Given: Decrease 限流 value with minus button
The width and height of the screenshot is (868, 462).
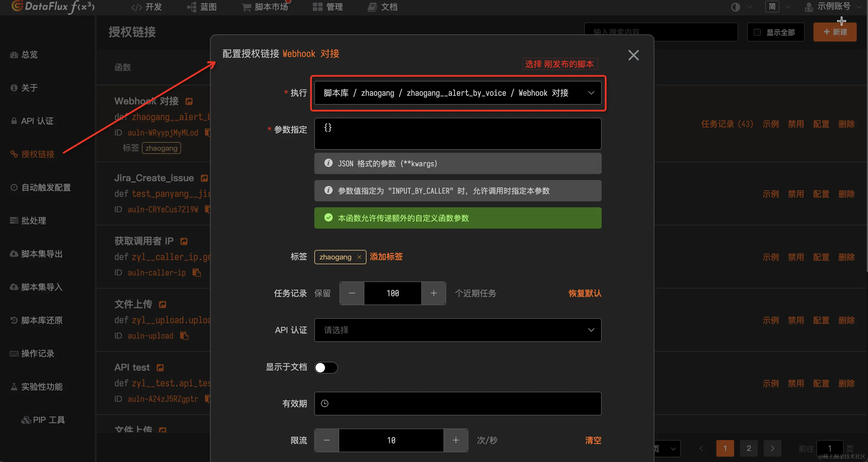Looking at the screenshot, I should click(326, 440).
